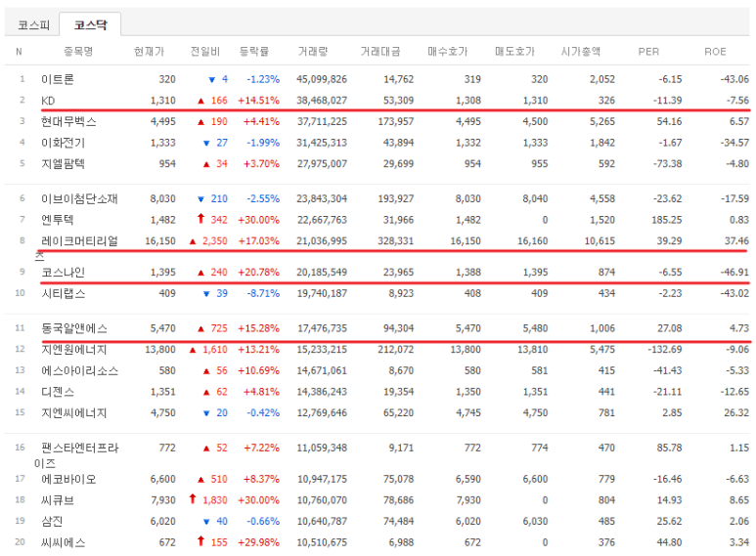Click the up arrow in 코스나인 row
Image resolution: width=756 pixels, height=556 pixels.
201,273
